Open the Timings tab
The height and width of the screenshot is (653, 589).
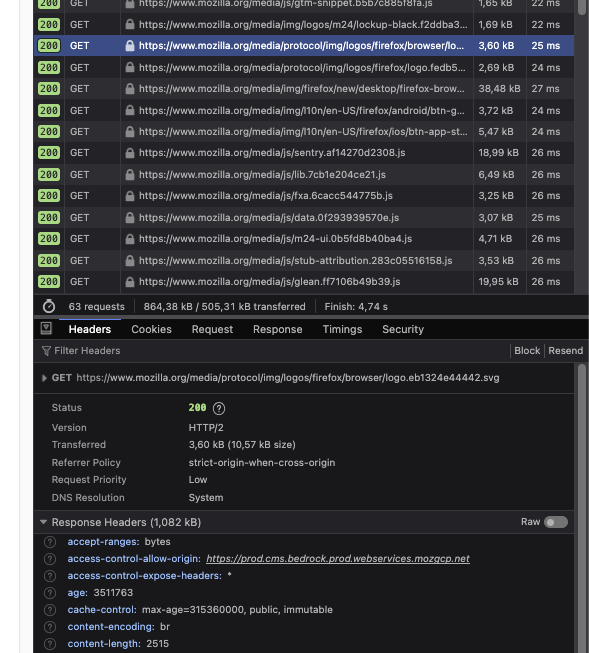[x=342, y=329]
